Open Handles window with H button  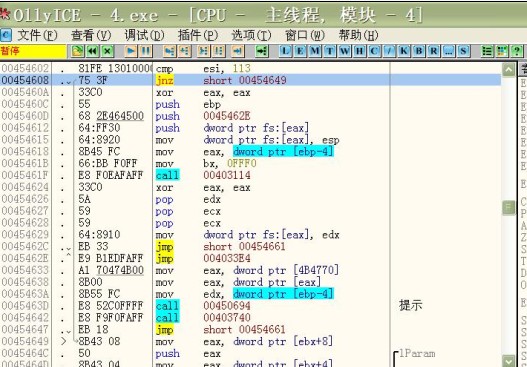pyautogui.click(x=359, y=51)
